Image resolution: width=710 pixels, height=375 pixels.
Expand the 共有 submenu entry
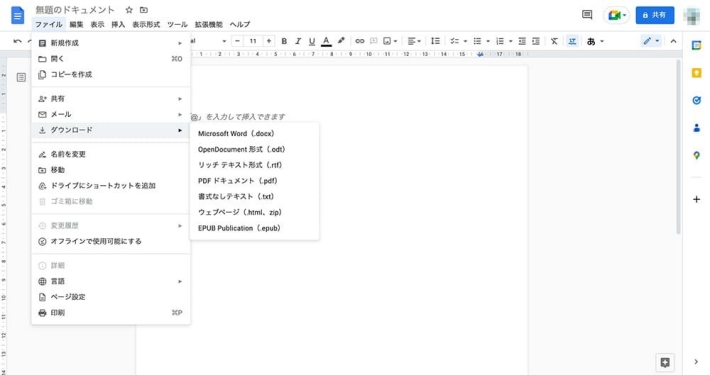111,99
